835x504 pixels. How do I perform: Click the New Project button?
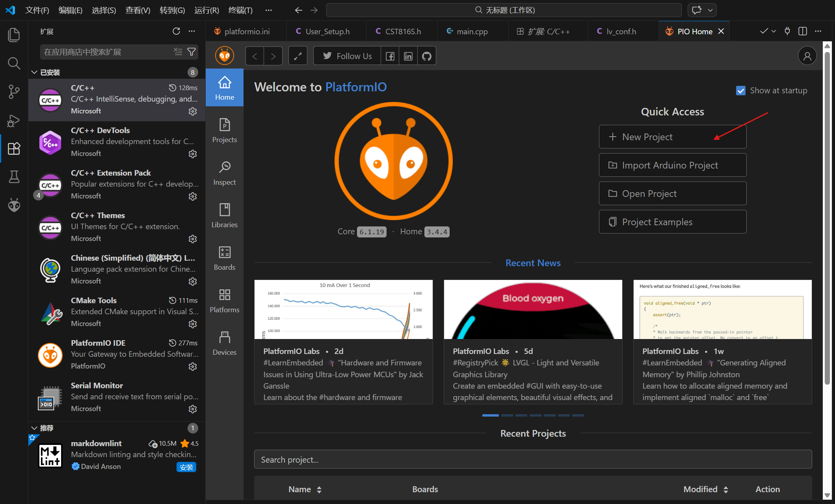[x=672, y=137]
